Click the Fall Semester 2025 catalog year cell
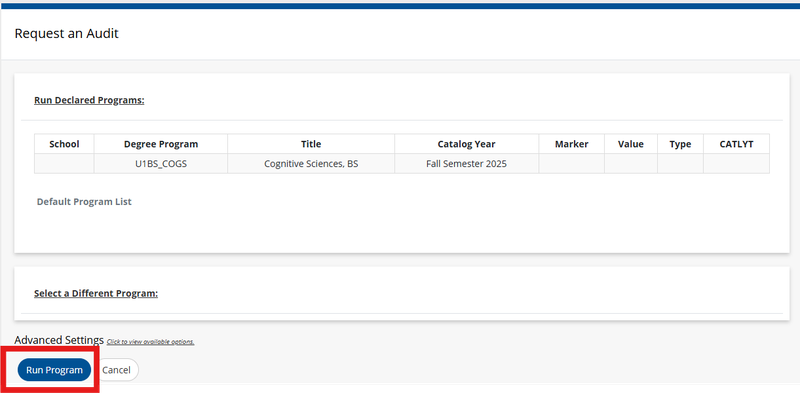This screenshot has width=800, height=393. point(466,164)
